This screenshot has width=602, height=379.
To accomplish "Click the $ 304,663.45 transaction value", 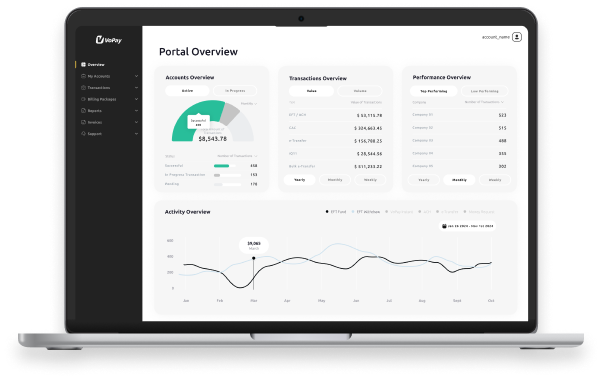I will pos(368,128).
